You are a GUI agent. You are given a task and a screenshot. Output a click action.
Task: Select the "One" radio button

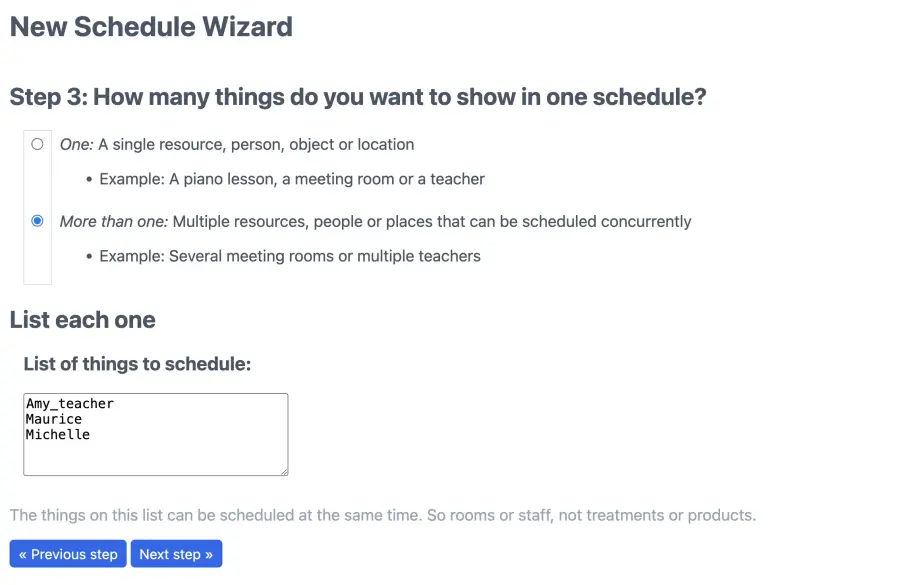37,144
